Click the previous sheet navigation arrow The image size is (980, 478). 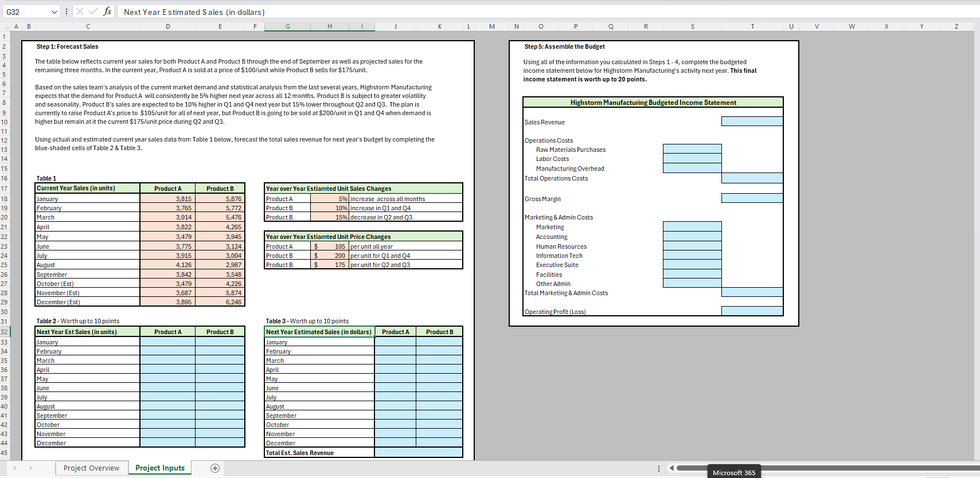coord(15,468)
